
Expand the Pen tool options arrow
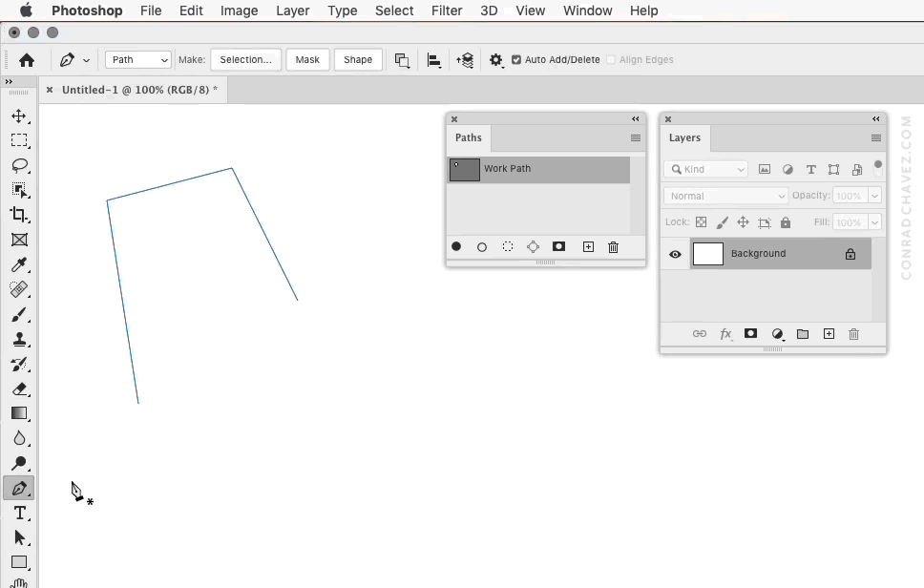(88, 58)
